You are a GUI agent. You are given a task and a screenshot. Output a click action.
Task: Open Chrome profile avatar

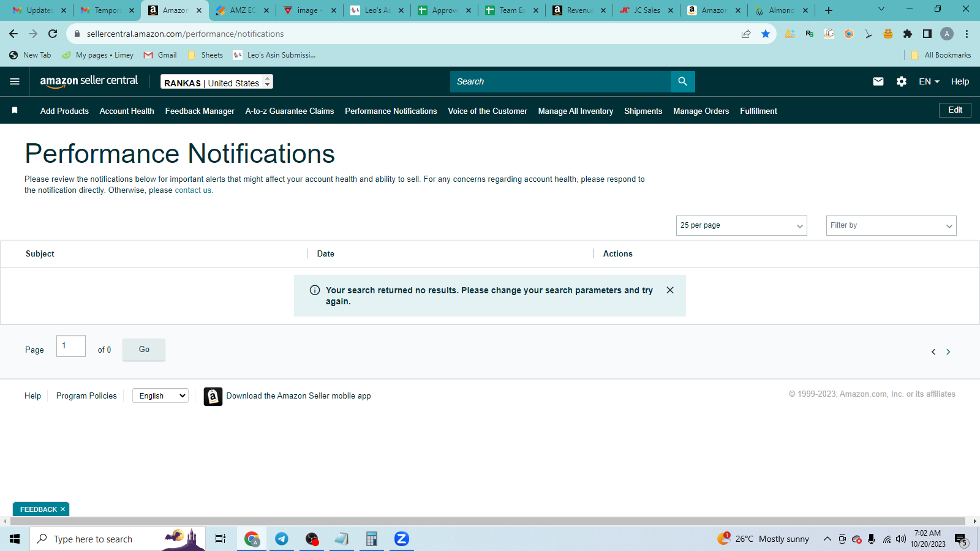coord(947,34)
